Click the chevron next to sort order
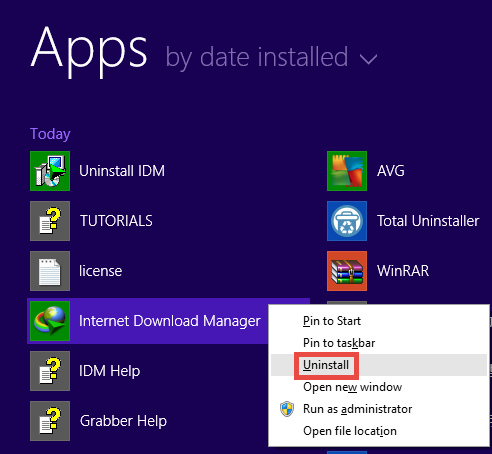This screenshot has height=454, width=492. coord(369,59)
